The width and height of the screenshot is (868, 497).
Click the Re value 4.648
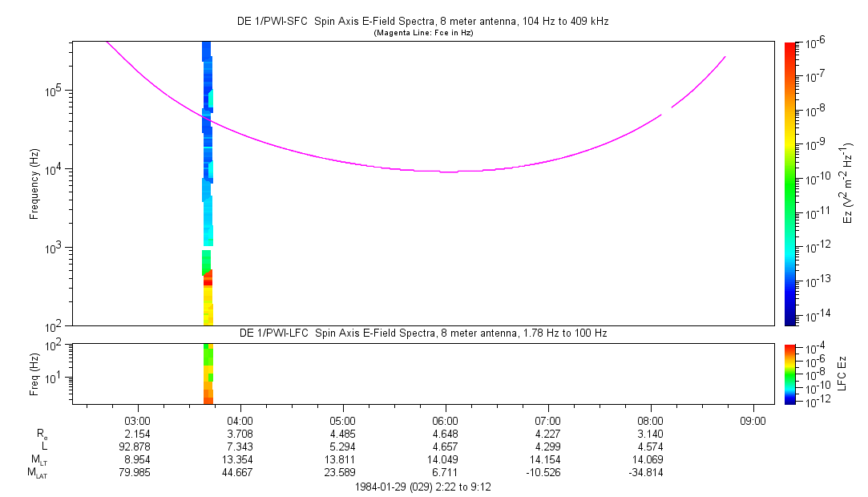click(x=445, y=434)
